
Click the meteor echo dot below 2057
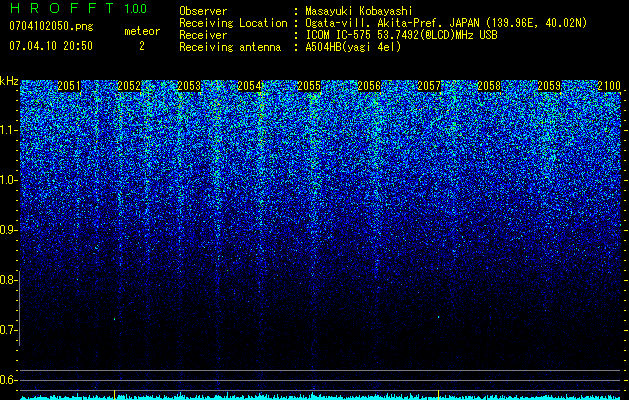coord(438,317)
